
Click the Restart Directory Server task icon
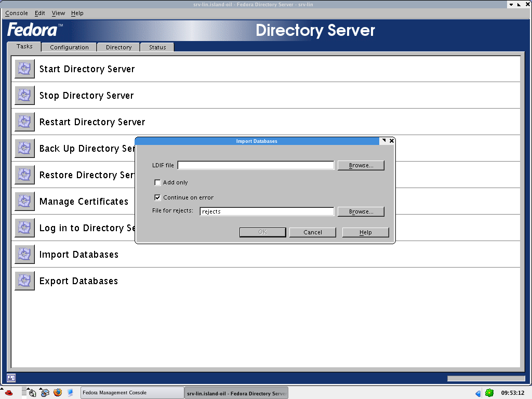[x=25, y=122]
